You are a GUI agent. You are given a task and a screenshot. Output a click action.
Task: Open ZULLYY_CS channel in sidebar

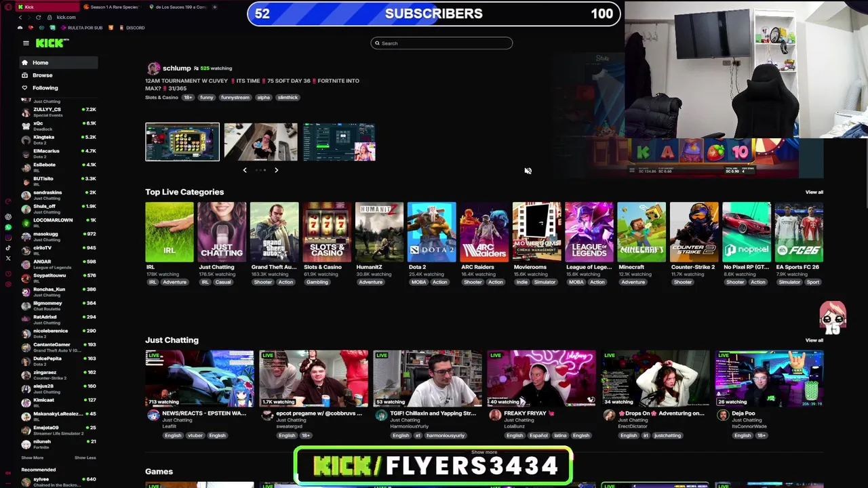[x=58, y=112]
